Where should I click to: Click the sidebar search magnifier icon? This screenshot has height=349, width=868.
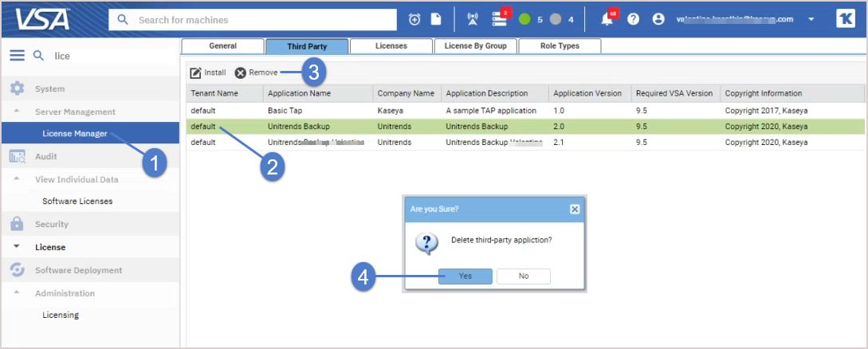pos(38,55)
